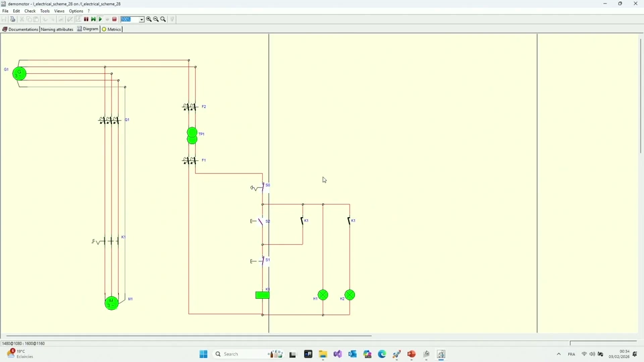Click the horizontal scrollbar under the diagram
The image size is (644, 362).
click(189, 336)
